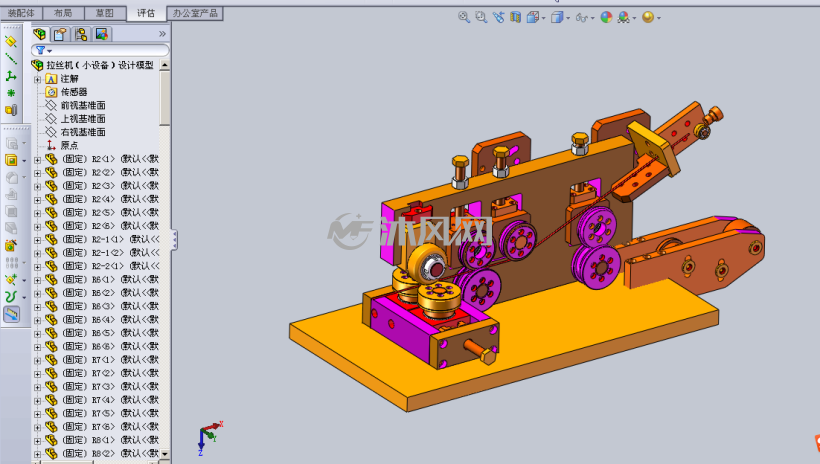The width and height of the screenshot is (820, 464).
Task: Click the coordinate system tool icon
Action: pos(11,76)
